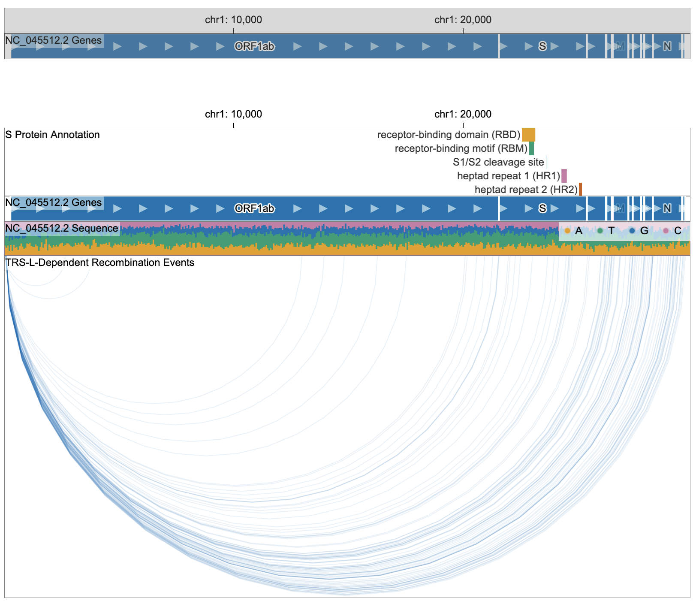Image resolution: width=693 pixels, height=616 pixels.
Task: Click the pink C legend dot
Action: (x=666, y=231)
